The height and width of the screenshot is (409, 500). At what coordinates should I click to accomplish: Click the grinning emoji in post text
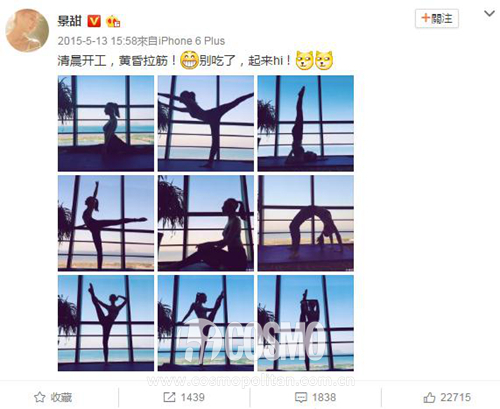(189, 60)
